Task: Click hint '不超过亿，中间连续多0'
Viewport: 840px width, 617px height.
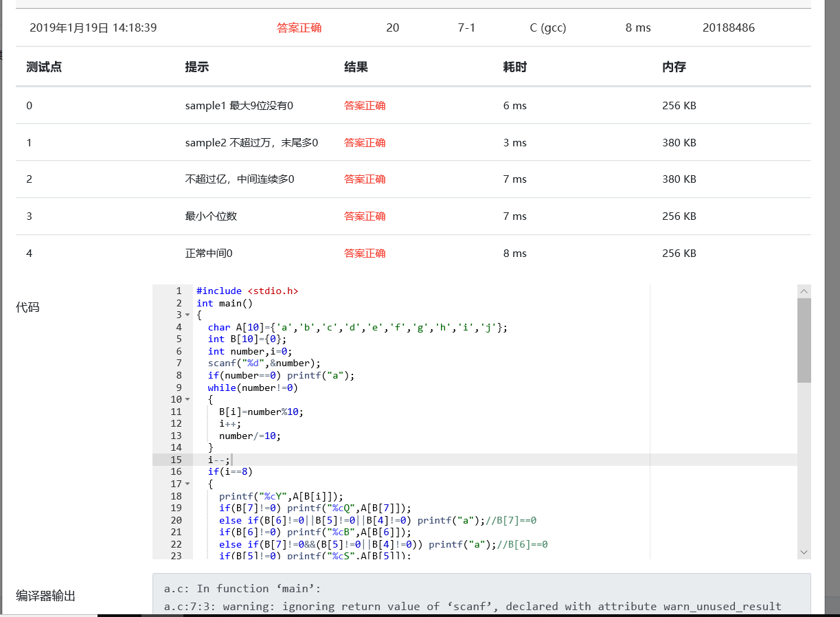Action: click(240, 179)
